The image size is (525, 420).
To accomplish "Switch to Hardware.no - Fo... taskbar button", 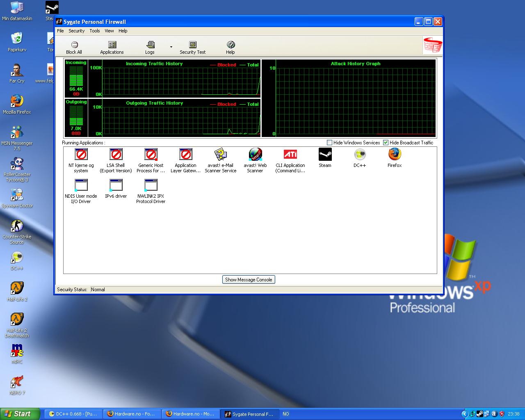I will tap(132, 414).
